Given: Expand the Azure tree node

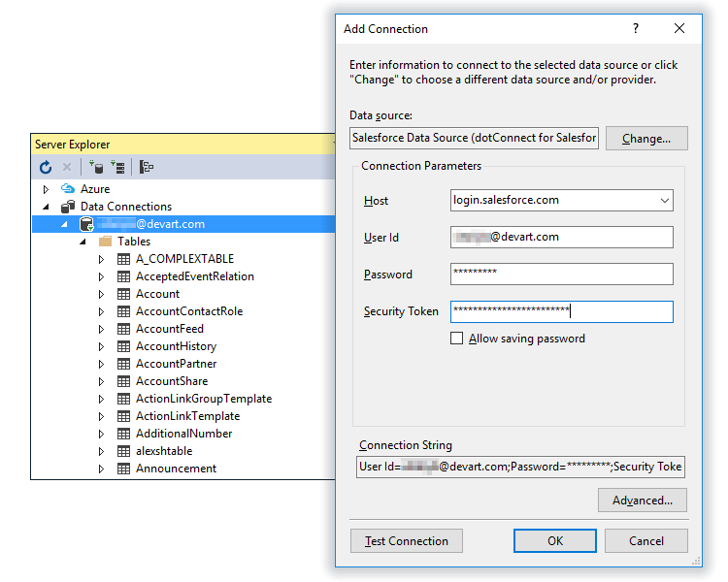Looking at the screenshot, I should (46, 189).
